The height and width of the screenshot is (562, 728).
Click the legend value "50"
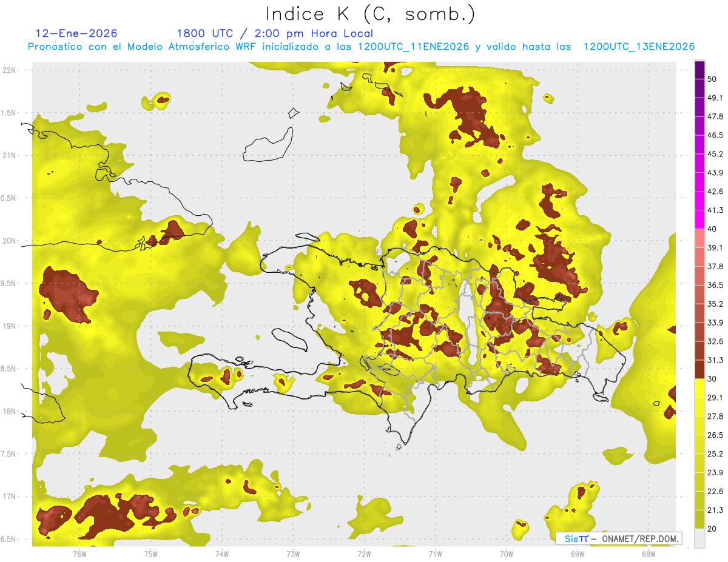point(712,79)
